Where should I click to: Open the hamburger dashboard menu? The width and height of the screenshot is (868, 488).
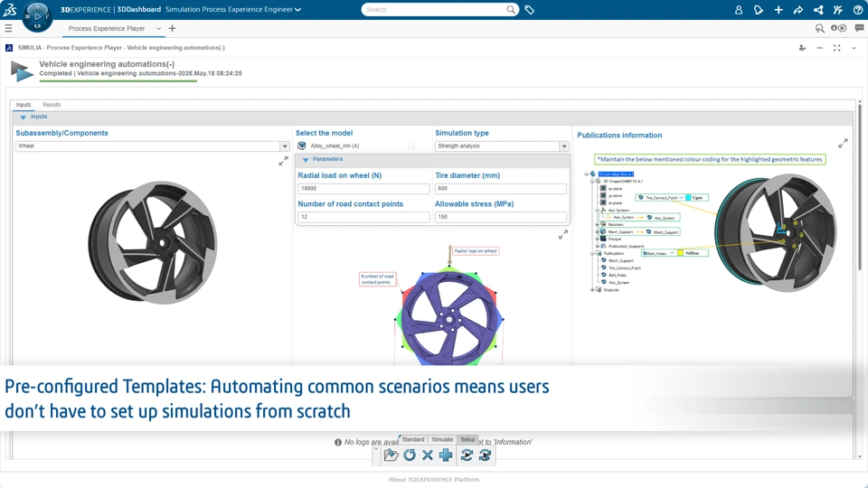coord(8,28)
